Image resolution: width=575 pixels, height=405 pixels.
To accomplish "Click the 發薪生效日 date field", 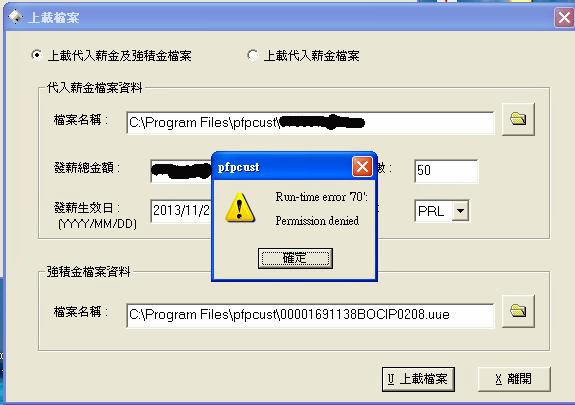I will pyautogui.click(x=181, y=211).
